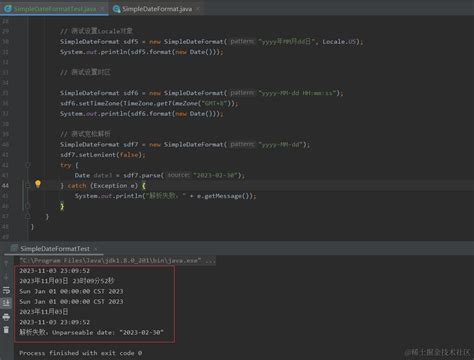Click the down arrow in run toolbar

point(6,277)
